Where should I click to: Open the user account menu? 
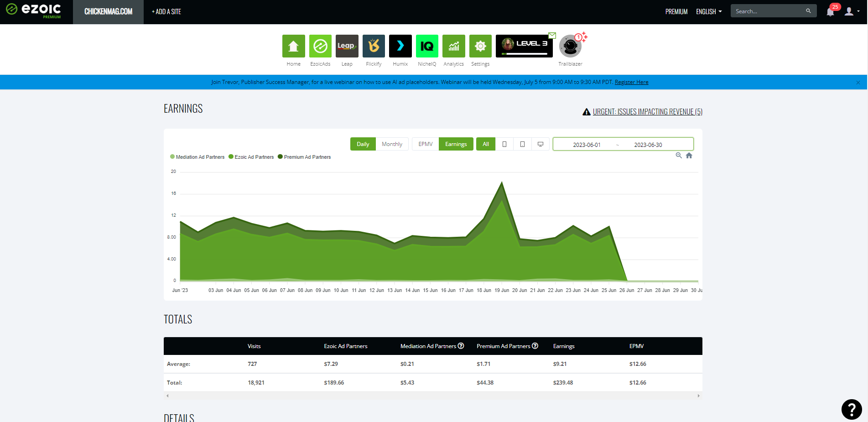pyautogui.click(x=852, y=11)
